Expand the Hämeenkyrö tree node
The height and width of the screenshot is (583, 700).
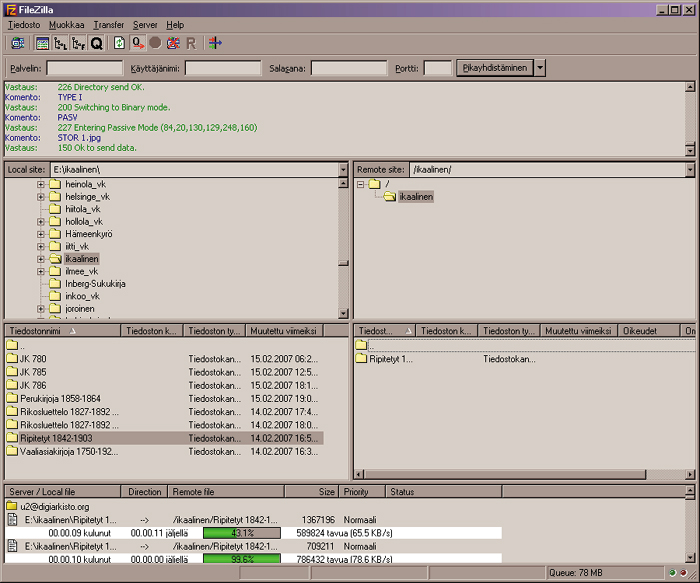[x=41, y=234]
